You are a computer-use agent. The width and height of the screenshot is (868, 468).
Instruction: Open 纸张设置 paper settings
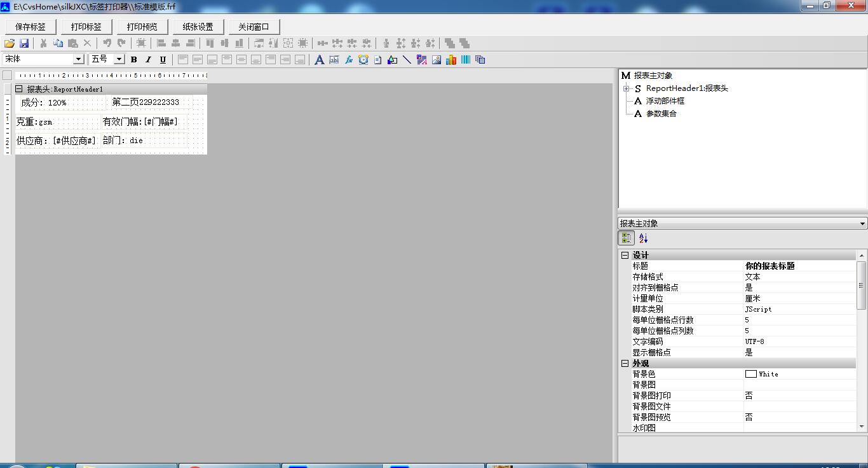point(198,27)
